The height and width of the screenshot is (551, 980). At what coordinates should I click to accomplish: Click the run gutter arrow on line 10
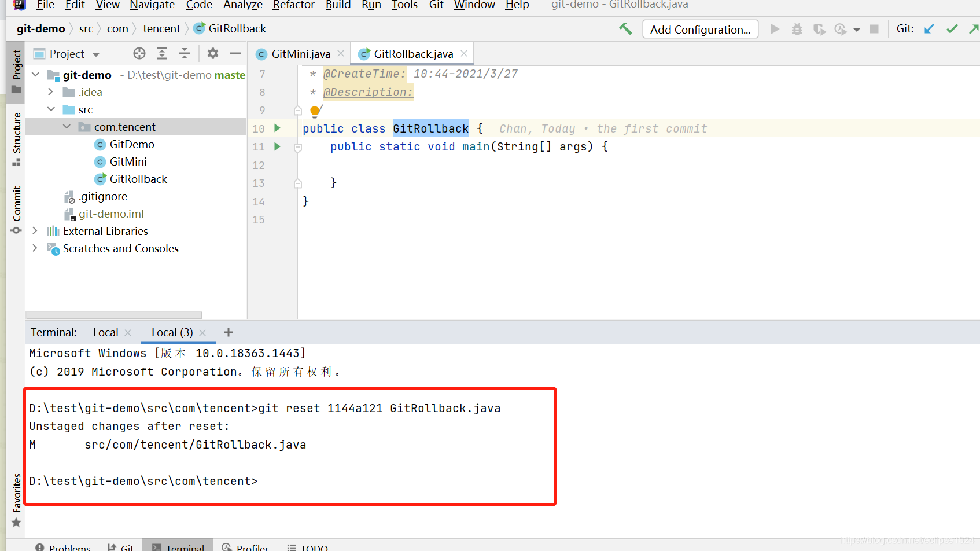(277, 128)
